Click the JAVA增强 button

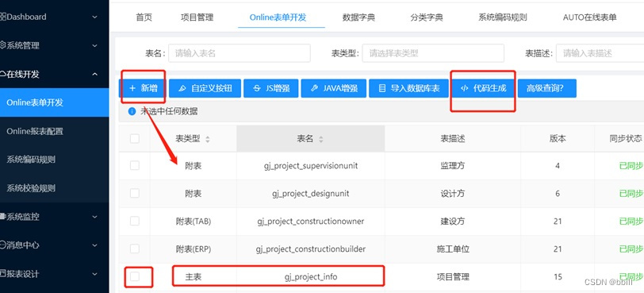tap(333, 88)
